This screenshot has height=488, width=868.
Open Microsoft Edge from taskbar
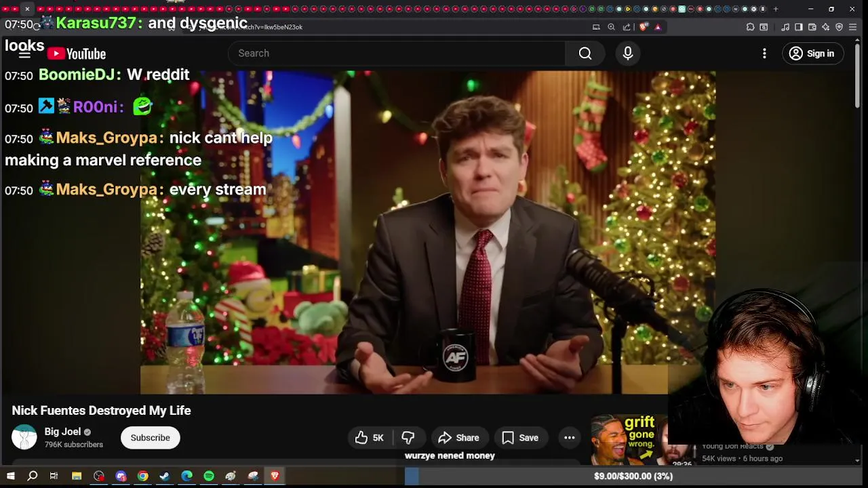[186, 476]
